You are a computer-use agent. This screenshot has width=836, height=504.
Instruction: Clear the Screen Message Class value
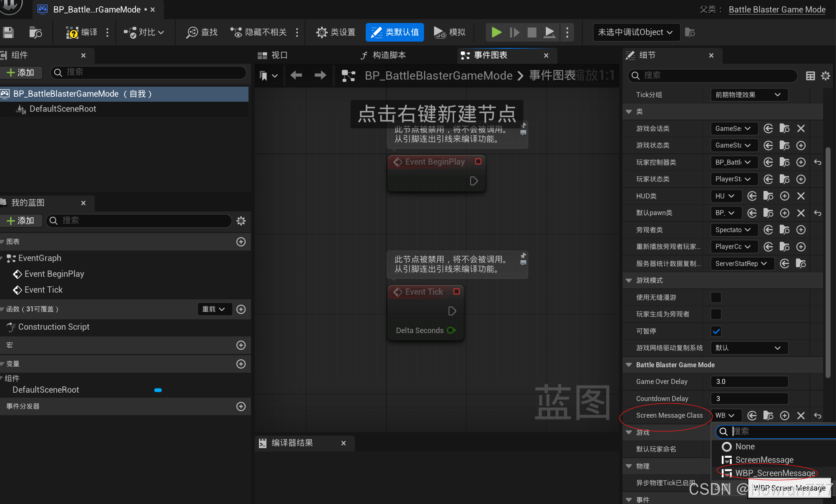coord(801,416)
